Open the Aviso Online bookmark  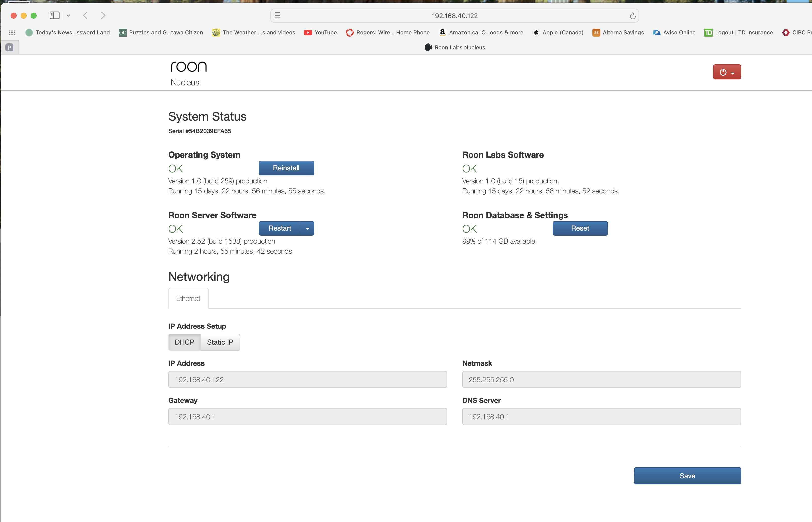coord(674,33)
